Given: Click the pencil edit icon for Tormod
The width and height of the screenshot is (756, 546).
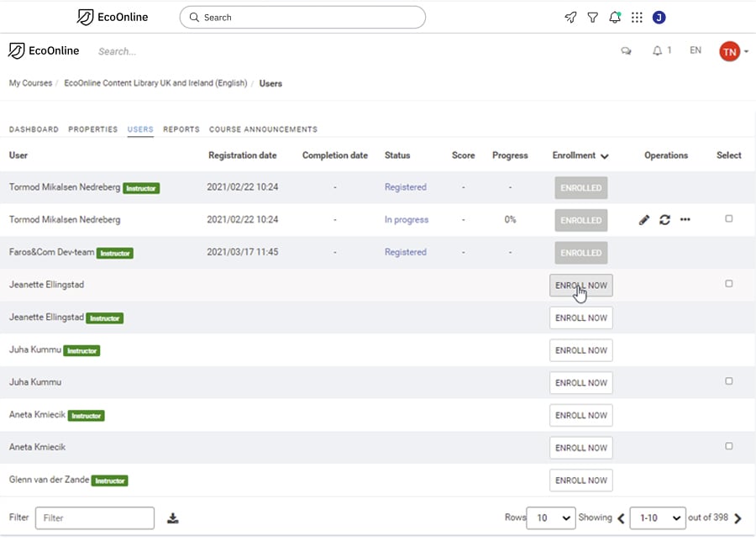Looking at the screenshot, I should pyautogui.click(x=644, y=220).
